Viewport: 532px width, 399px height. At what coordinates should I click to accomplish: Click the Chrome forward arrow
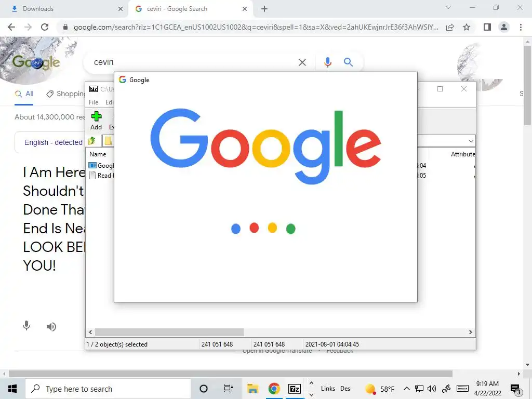click(28, 27)
